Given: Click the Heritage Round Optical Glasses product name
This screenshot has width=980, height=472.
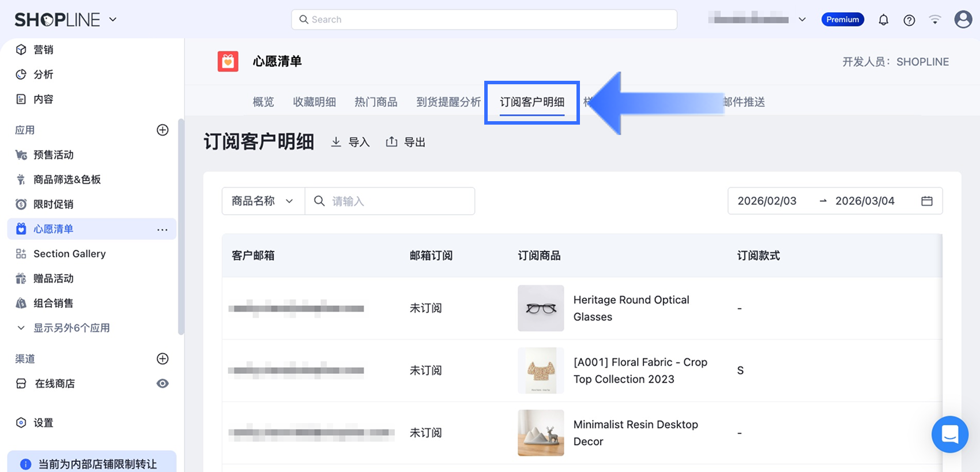Looking at the screenshot, I should (x=631, y=308).
